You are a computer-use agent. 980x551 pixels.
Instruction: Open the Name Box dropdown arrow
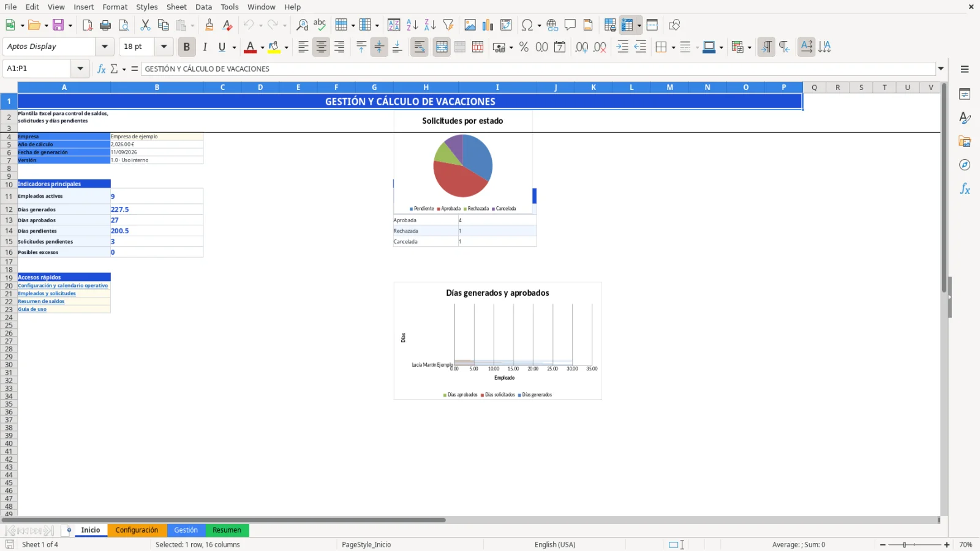tap(80, 69)
